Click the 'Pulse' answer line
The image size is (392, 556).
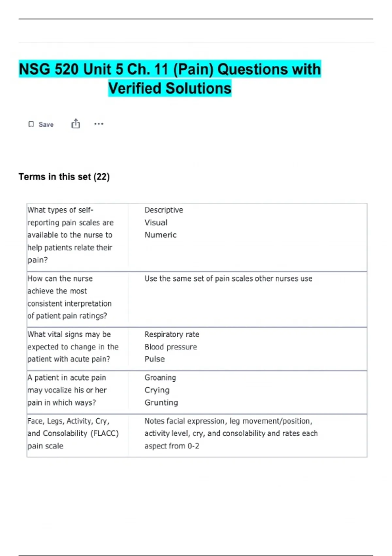pos(155,359)
